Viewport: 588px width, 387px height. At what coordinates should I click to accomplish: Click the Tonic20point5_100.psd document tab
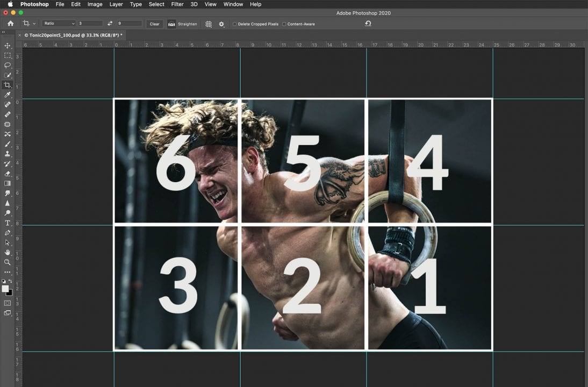coord(73,34)
